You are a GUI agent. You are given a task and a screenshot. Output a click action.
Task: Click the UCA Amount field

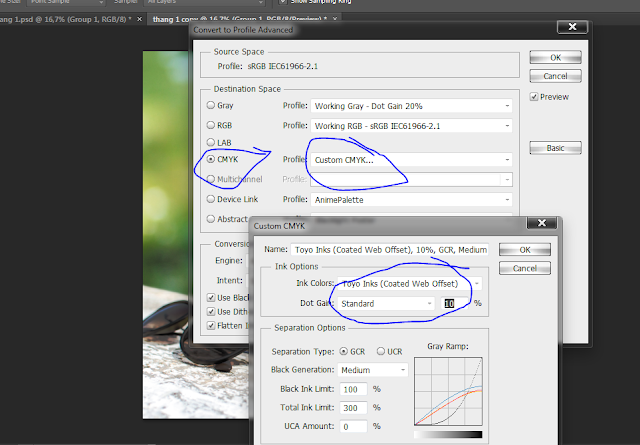pyautogui.click(x=353, y=427)
